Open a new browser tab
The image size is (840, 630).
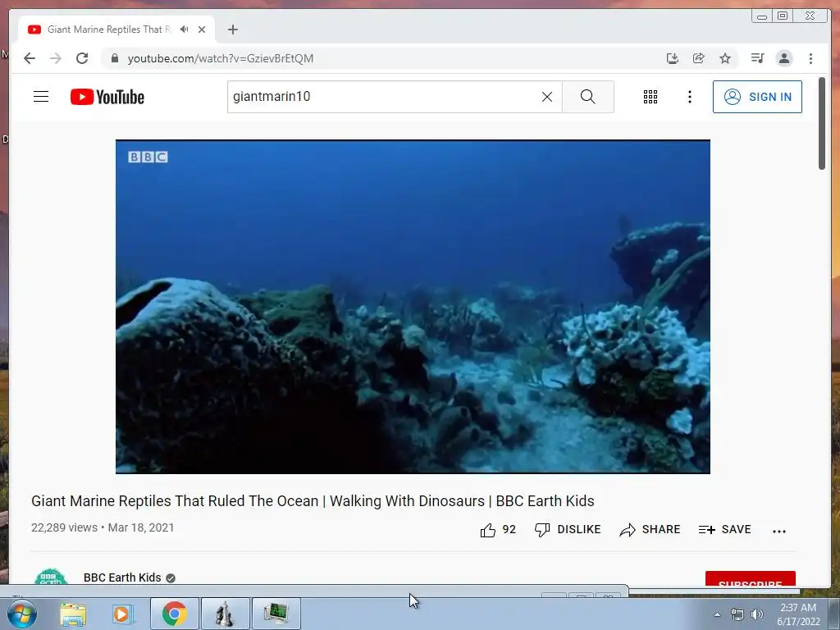232,30
